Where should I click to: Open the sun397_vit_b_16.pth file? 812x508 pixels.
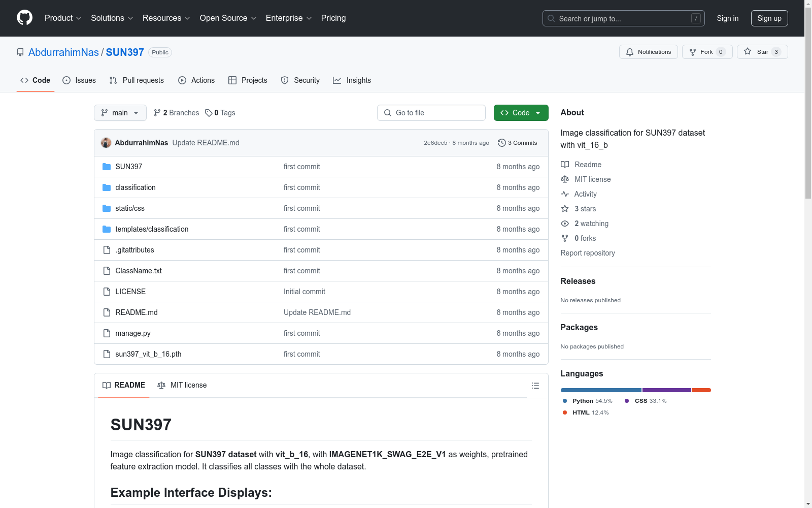148,354
